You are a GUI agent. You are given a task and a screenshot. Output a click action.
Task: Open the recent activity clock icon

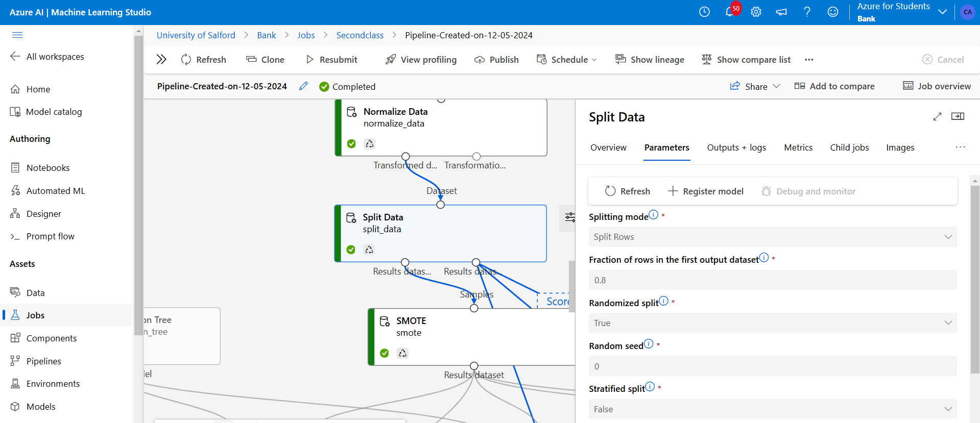(x=704, y=12)
